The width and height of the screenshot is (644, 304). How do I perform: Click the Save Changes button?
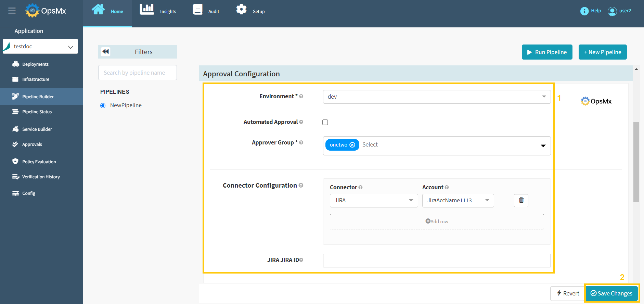click(611, 293)
